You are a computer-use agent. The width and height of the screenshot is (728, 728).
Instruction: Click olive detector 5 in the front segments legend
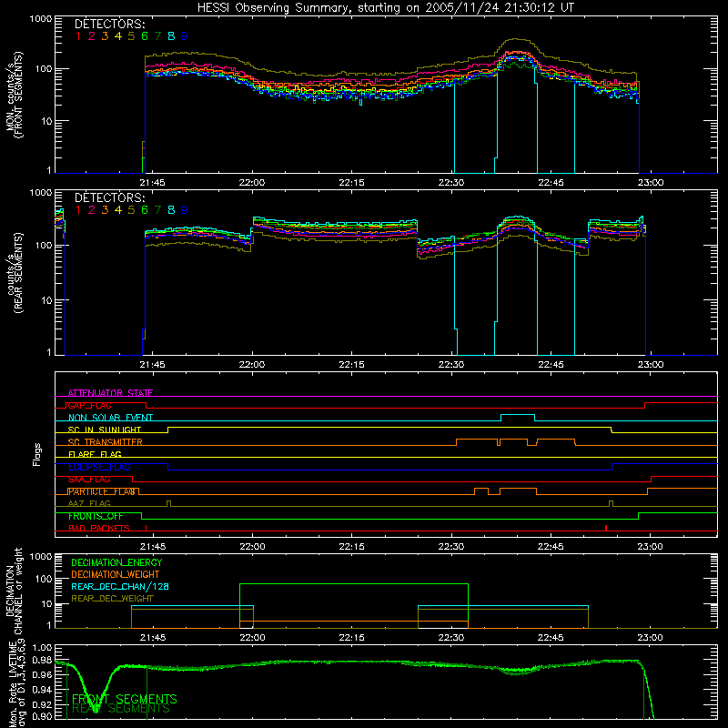[131, 36]
